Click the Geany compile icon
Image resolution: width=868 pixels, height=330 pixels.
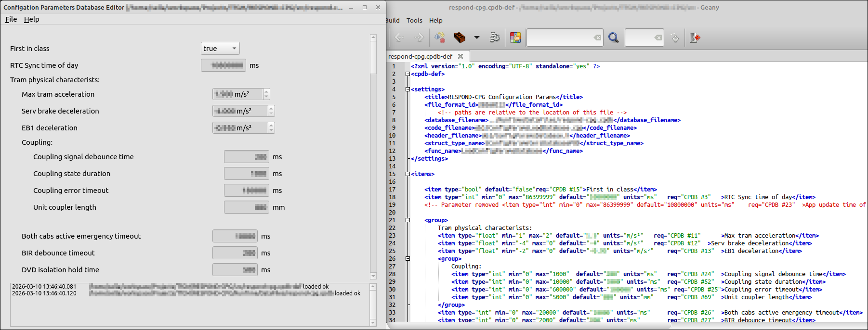440,38
